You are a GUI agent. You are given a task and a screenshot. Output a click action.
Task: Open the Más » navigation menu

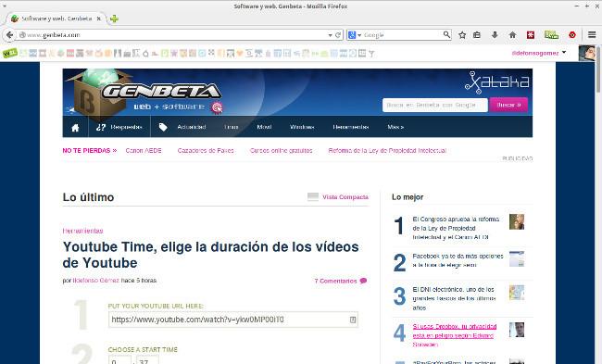point(395,127)
